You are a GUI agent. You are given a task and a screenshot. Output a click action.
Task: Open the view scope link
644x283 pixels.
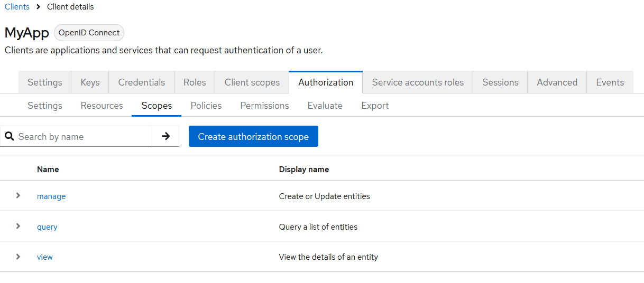pos(45,257)
